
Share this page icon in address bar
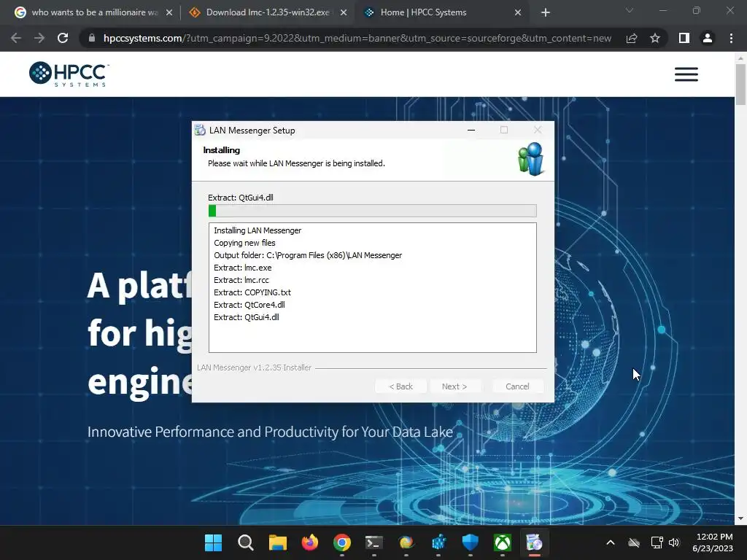point(632,38)
